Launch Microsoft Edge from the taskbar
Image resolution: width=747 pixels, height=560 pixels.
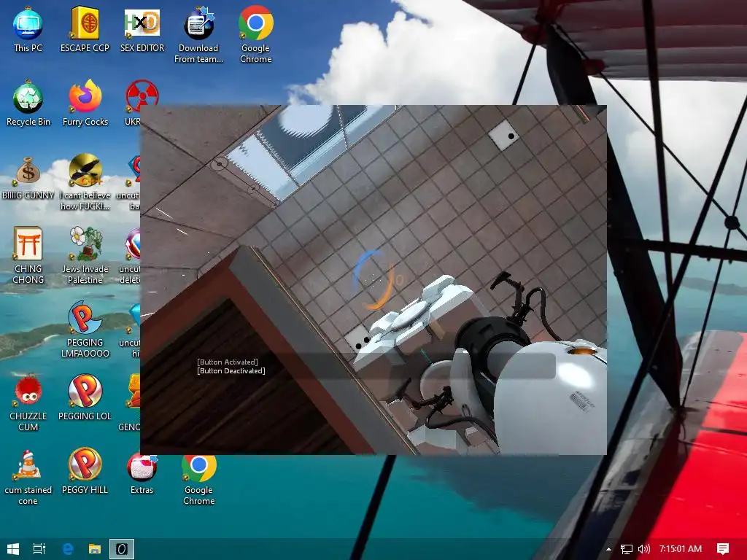click(68, 549)
